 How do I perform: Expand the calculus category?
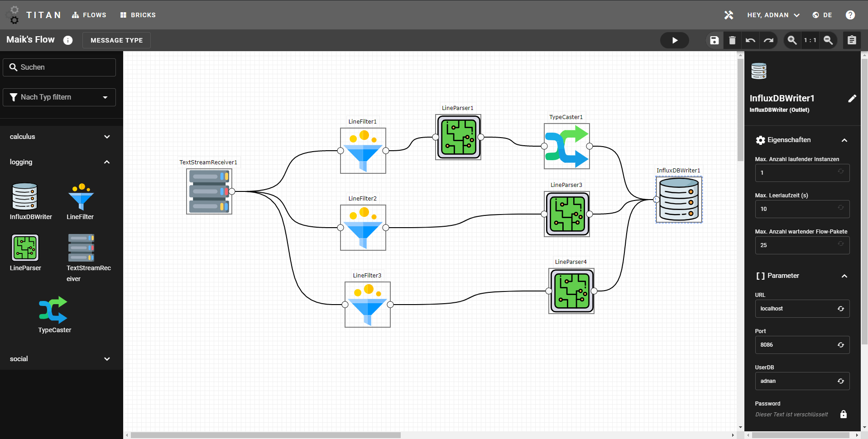[x=62, y=137]
